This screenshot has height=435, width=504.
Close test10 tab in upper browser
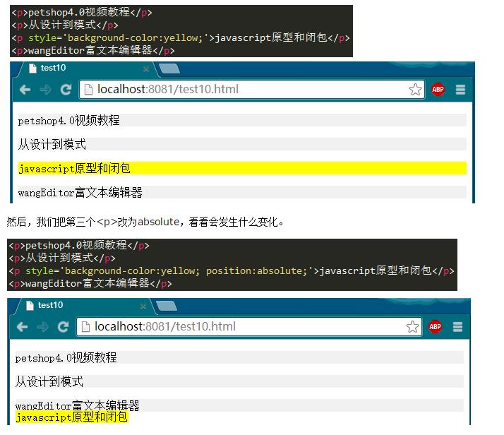(x=146, y=69)
